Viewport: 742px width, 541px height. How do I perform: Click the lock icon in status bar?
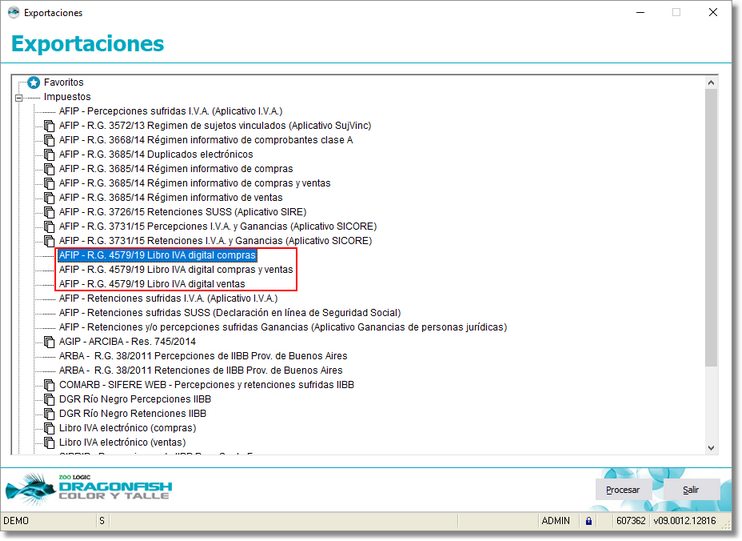588,521
